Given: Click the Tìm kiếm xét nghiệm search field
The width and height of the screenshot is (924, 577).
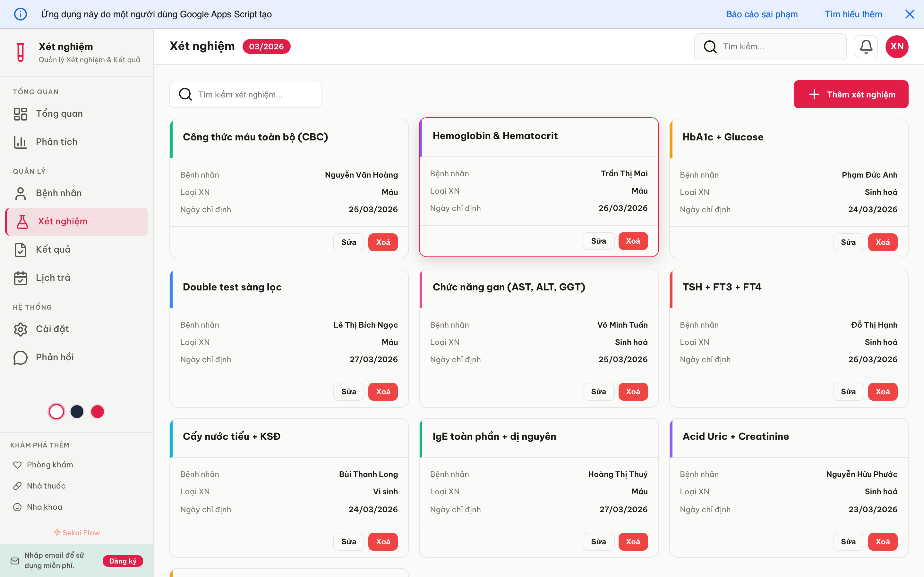Looking at the screenshot, I should tap(245, 94).
